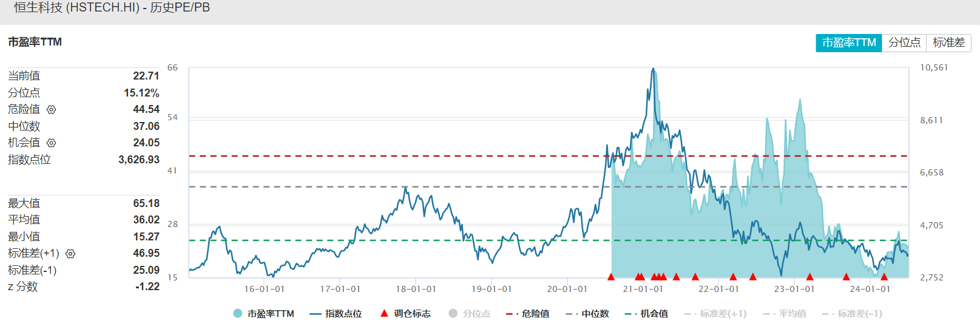Select the highlighted 市盈率TTM tab button
Screen dimensions: 980x329
pyautogui.click(x=848, y=42)
